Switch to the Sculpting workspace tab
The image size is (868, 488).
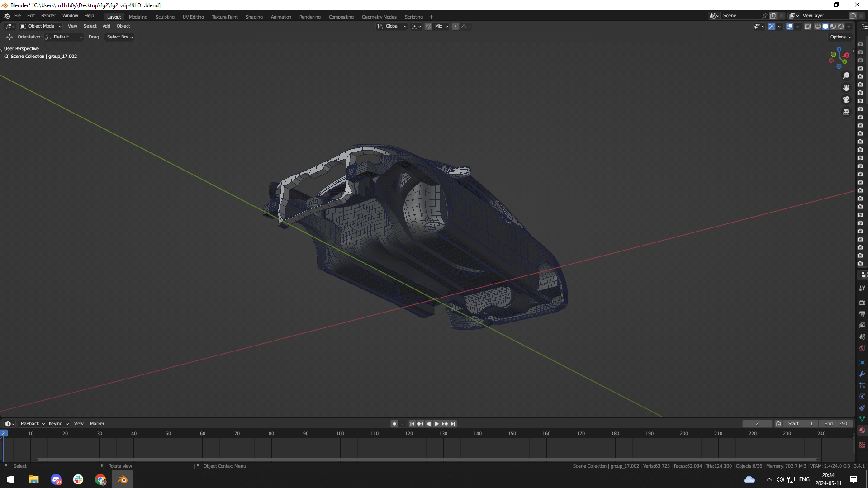tap(165, 17)
